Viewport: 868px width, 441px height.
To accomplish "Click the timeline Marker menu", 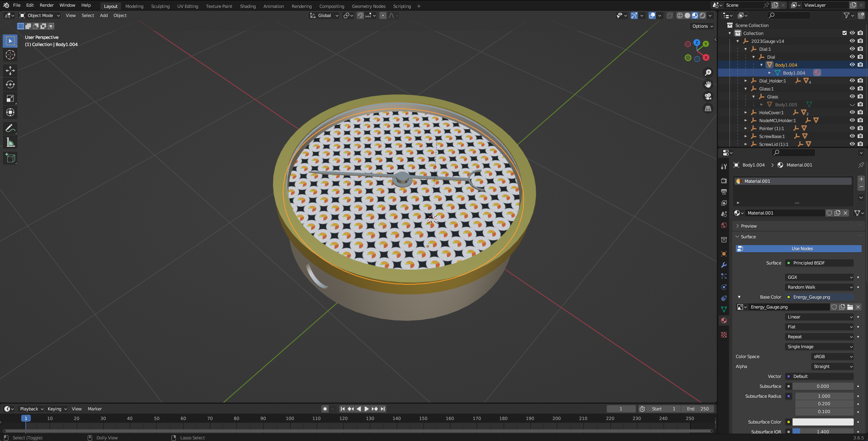I will (x=94, y=409).
